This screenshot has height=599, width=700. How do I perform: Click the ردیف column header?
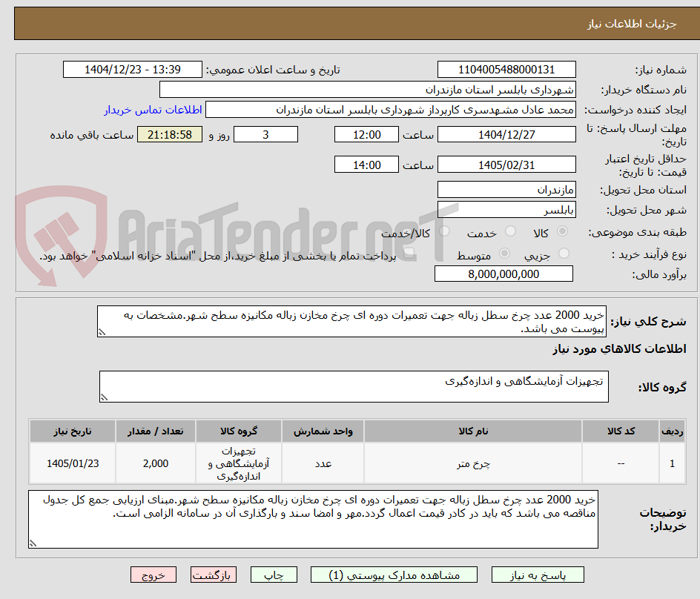673,431
